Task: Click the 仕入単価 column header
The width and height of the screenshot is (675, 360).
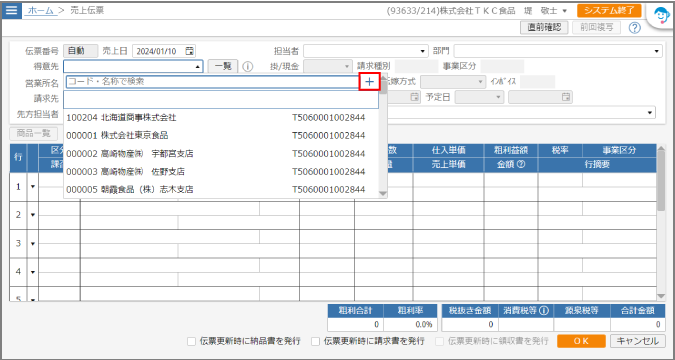Action: [x=448, y=151]
